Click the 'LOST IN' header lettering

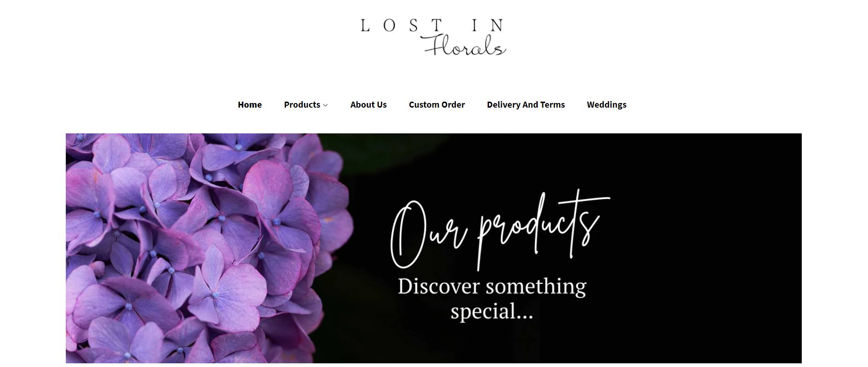(432, 25)
